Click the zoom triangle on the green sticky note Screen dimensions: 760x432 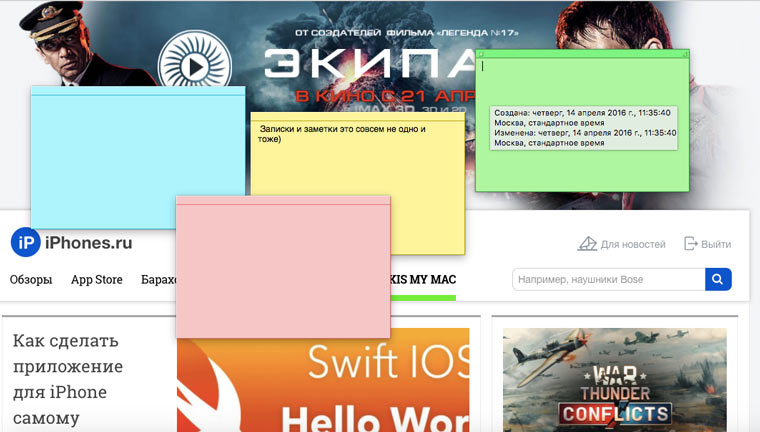[684, 54]
